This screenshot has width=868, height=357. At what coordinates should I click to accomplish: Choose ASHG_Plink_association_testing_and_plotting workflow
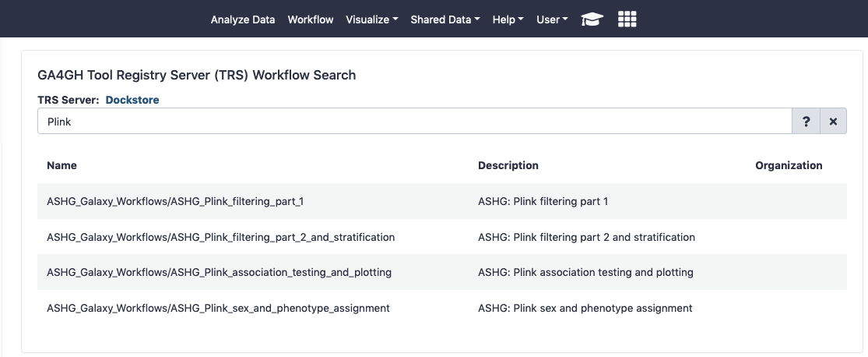pos(219,272)
